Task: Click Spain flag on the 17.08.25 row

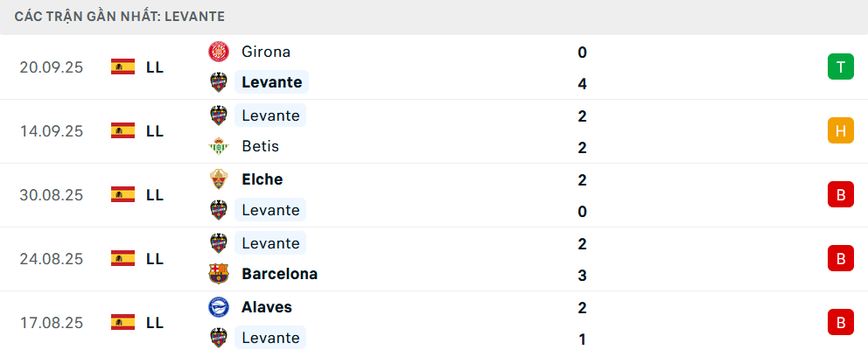Action: pos(122,322)
